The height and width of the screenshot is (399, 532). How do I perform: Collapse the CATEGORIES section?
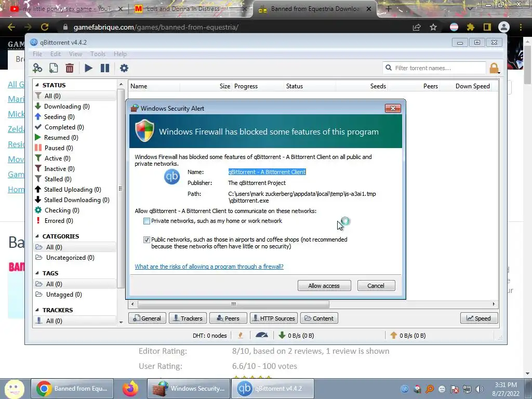37,236
